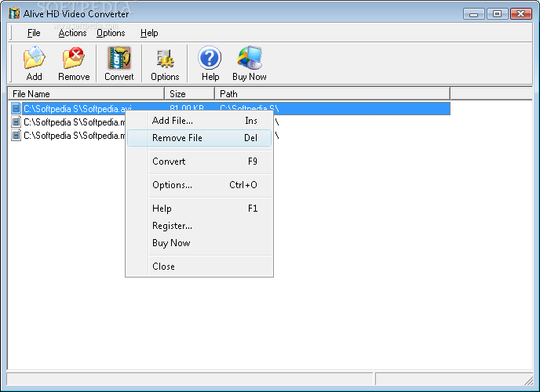Choose Options... Ctrl+O in context menu
Image resolution: width=540 pixels, height=392 pixels.
point(199,185)
